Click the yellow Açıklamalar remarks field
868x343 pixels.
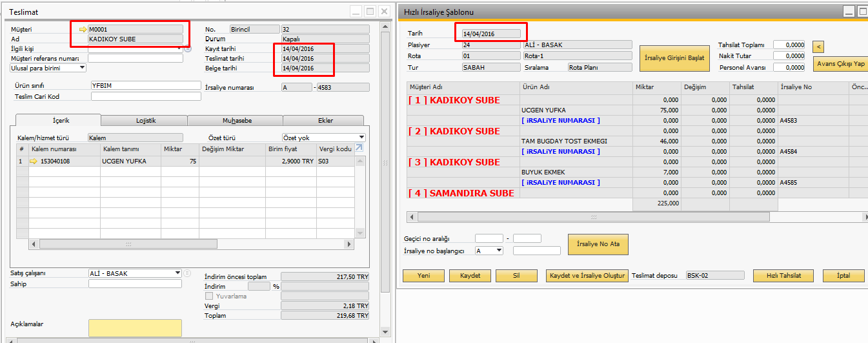click(135, 327)
